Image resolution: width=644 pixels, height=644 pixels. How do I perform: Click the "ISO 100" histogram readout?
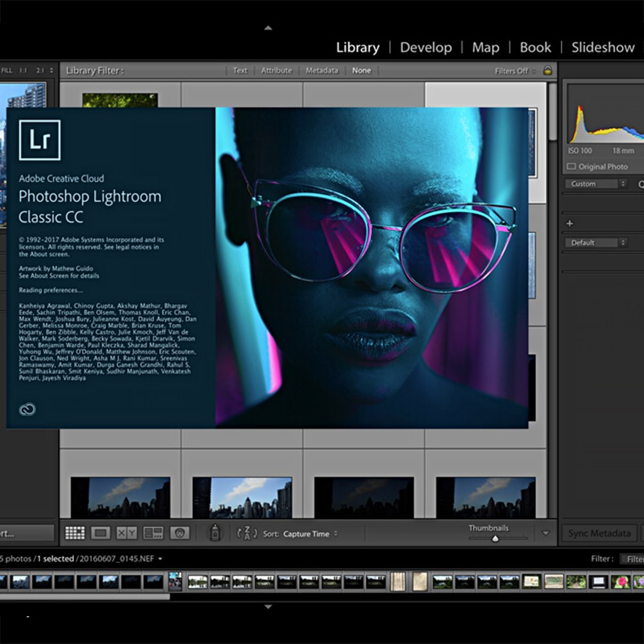point(580,151)
